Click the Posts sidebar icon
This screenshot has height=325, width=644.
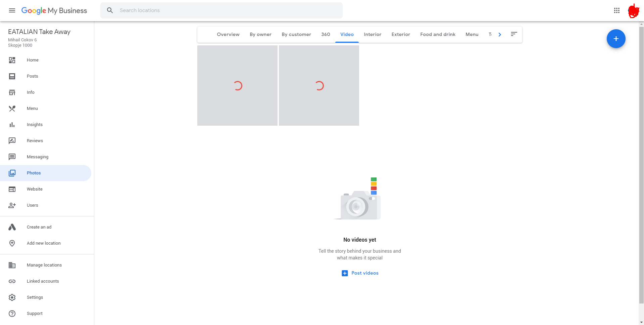click(12, 76)
